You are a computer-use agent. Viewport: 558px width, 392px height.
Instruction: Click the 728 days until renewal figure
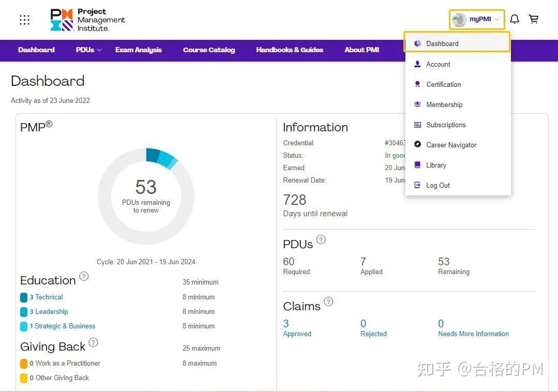click(295, 200)
